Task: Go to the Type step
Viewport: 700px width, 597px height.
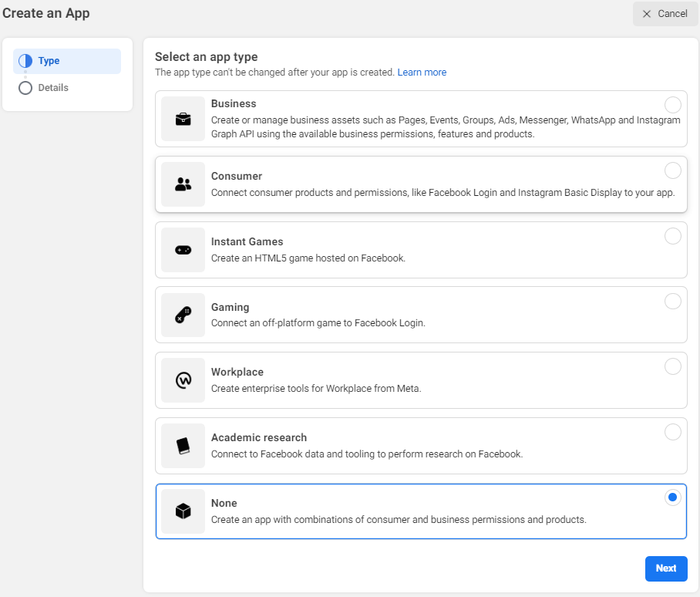Action: (x=49, y=61)
